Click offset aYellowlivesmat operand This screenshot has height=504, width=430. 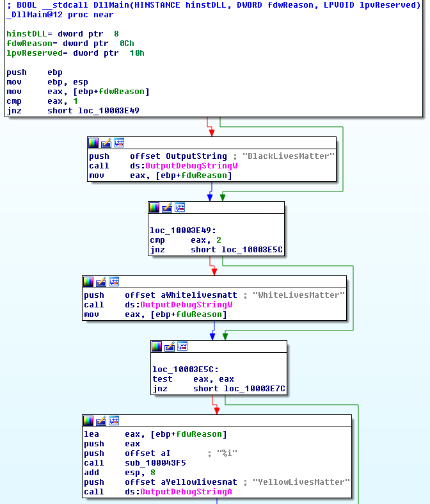(181, 482)
